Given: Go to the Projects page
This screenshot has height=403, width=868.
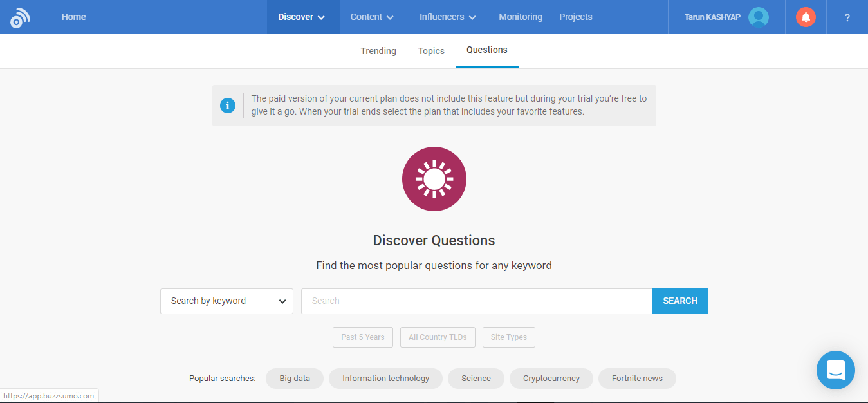Looking at the screenshot, I should (576, 17).
